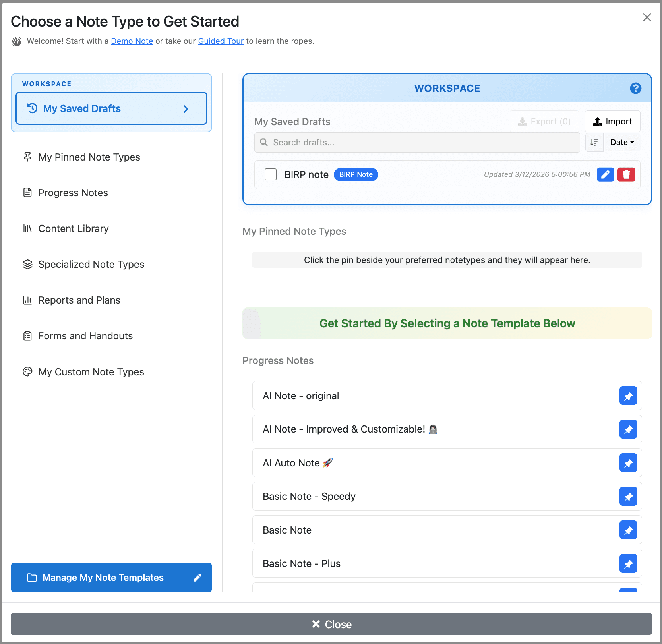Screen dimensions: 662x644
Task: Click the pin icon next to My Pinned Note Types
Action: click(27, 157)
